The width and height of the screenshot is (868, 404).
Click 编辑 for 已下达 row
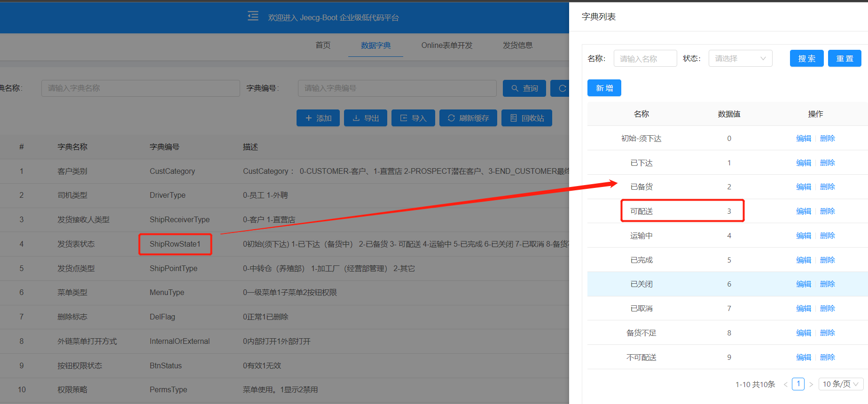coord(804,163)
